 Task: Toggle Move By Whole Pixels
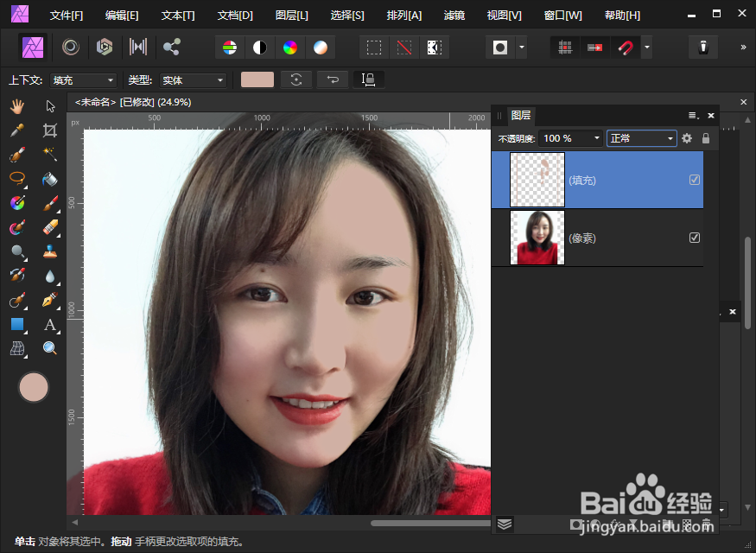(595, 48)
